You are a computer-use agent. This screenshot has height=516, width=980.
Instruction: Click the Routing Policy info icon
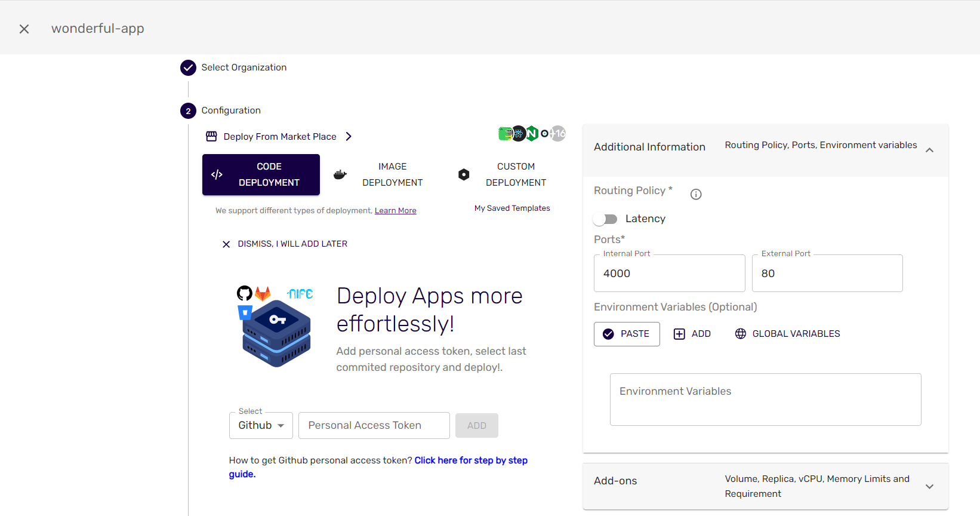(x=696, y=194)
